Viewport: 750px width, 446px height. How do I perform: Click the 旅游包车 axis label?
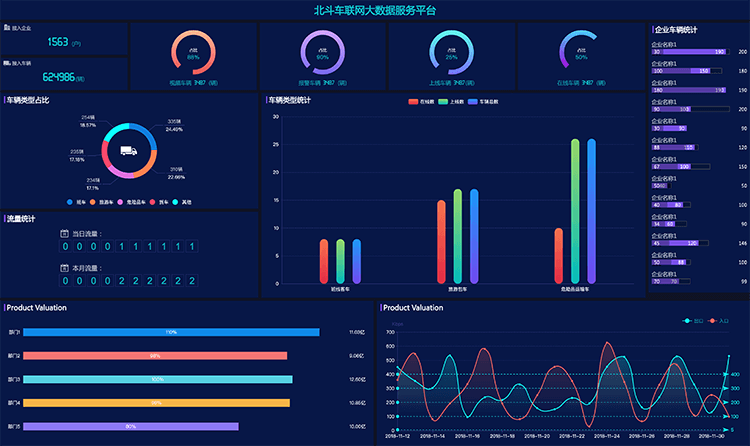pyautogui.click(x=458, y=289)
